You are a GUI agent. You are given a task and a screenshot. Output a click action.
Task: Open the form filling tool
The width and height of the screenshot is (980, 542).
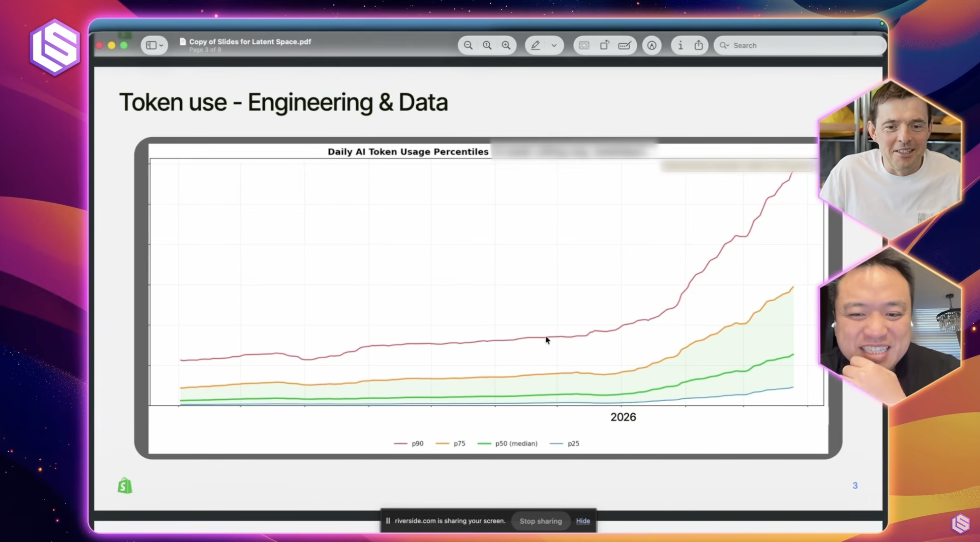[x=625, y=46]
